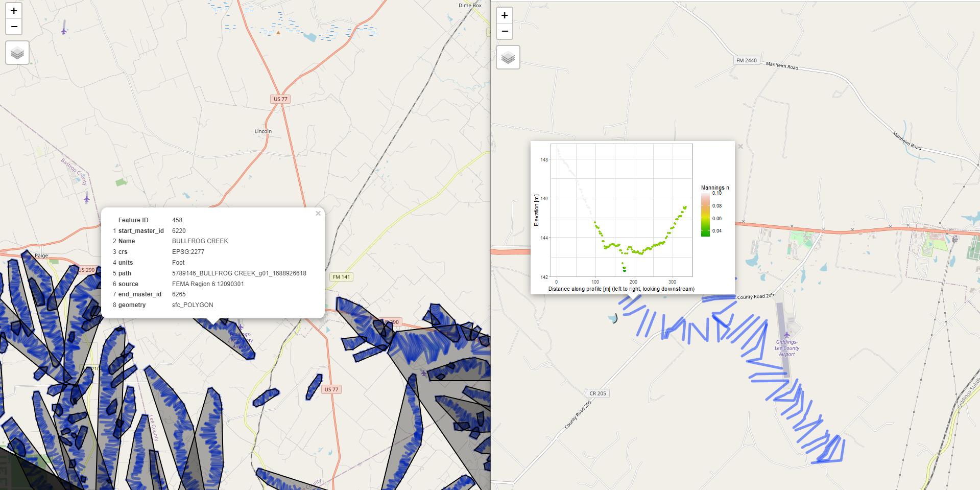Click the FEMA Region 6:12090301 source value

coord(208,284)
